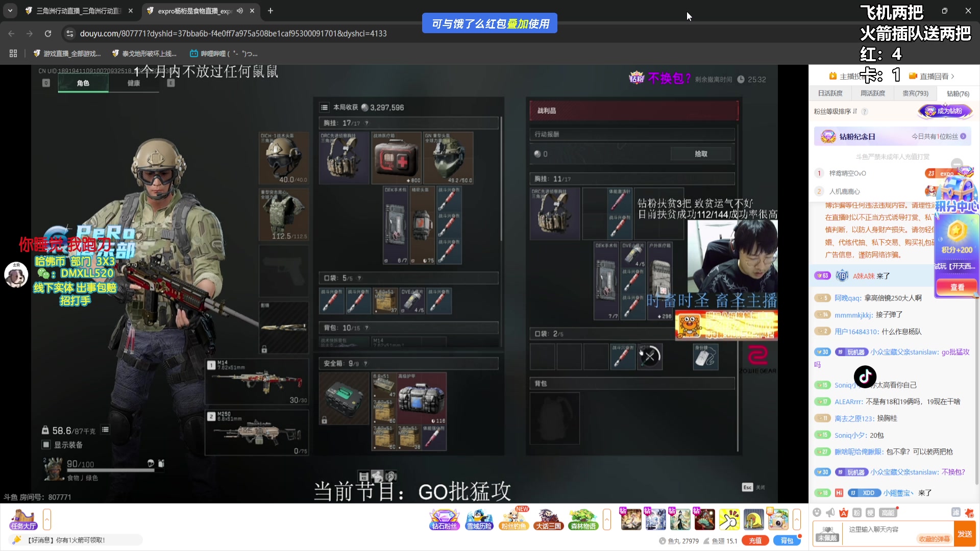Viewport: 980px width, 551px height.
Task: Expand the game activities list arrow
Action: pyautogui.click(x=607, y=520)
